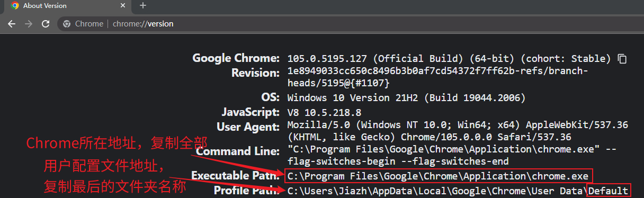Click the Chrome favicon on the tab
Viewport: 644px width, 198px height.
[15, 6]
